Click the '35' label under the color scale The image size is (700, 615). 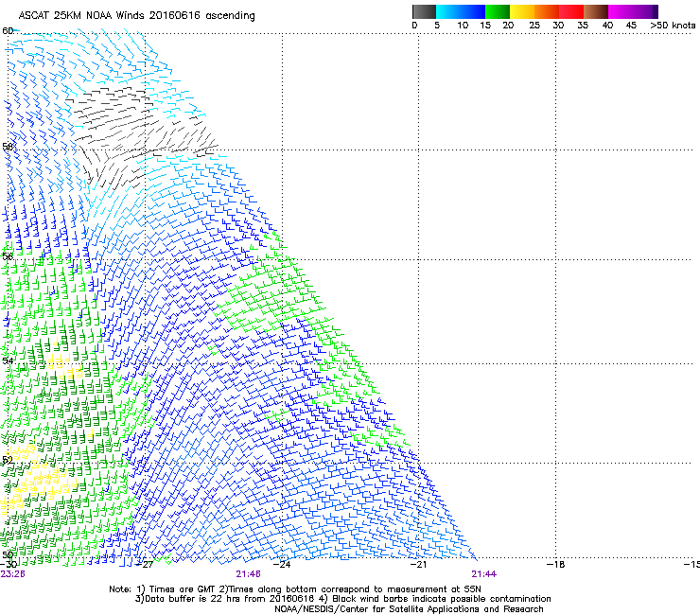click(583, 26)
